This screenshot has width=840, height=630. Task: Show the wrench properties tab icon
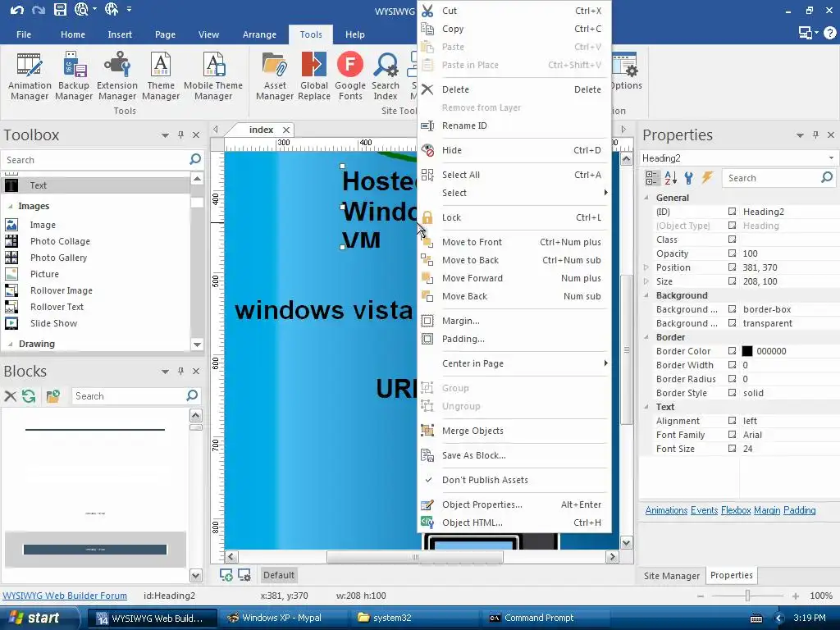[x=689, y=178]
